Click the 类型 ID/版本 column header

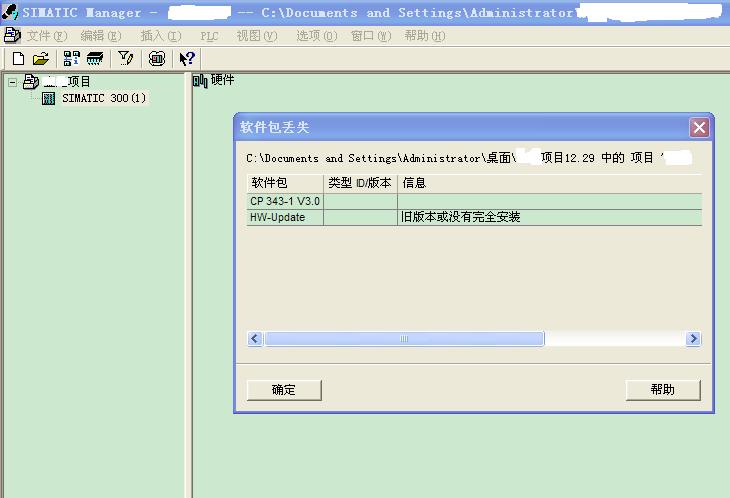(x=360, y=183)
